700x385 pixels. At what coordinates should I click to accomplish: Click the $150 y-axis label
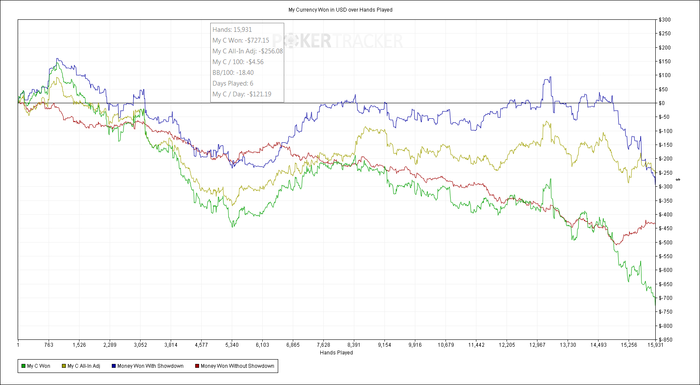tap(665, 61)
